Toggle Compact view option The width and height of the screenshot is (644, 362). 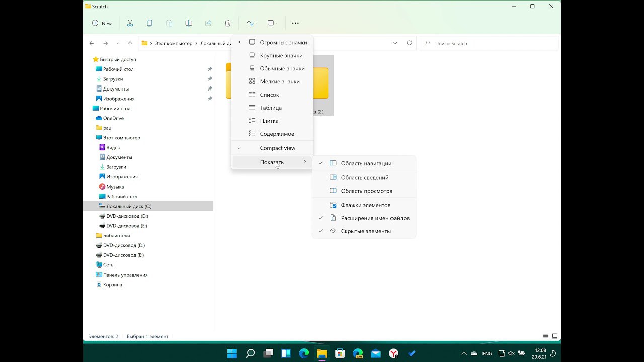click(272, 148)
